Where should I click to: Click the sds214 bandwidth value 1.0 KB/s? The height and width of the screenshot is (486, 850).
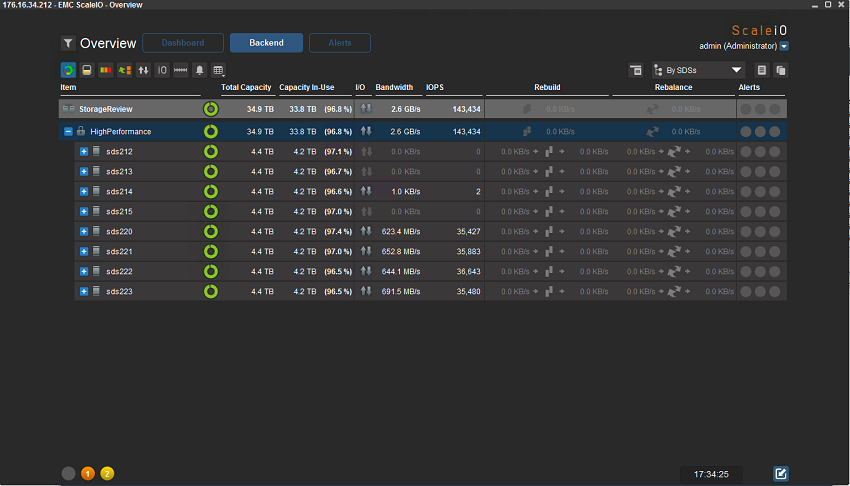click(405, 191)
